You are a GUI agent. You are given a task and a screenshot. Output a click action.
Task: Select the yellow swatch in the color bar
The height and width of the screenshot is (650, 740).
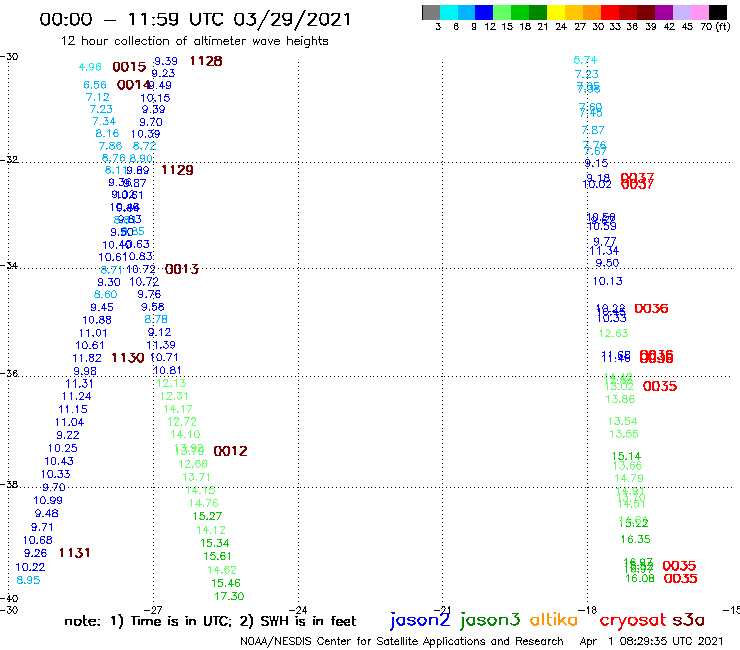click(x=556, y=12)
